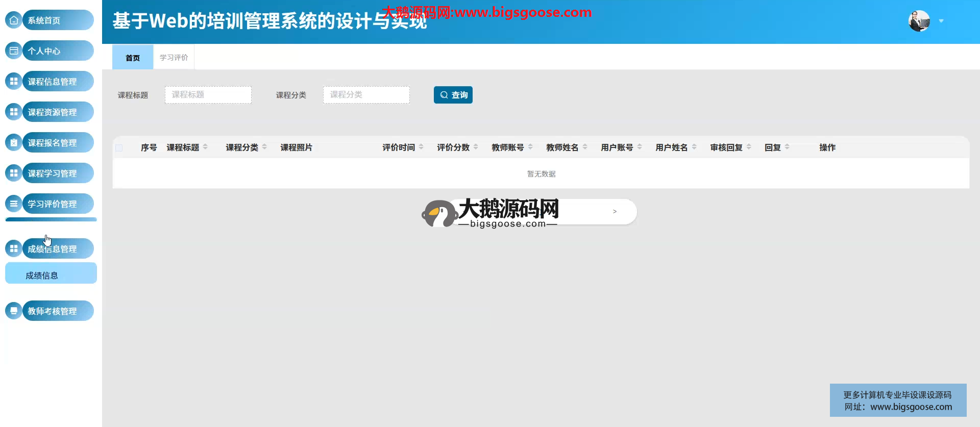Focus the 课程标题 input field
The image size is (980, 427).
tap(208, 95)
